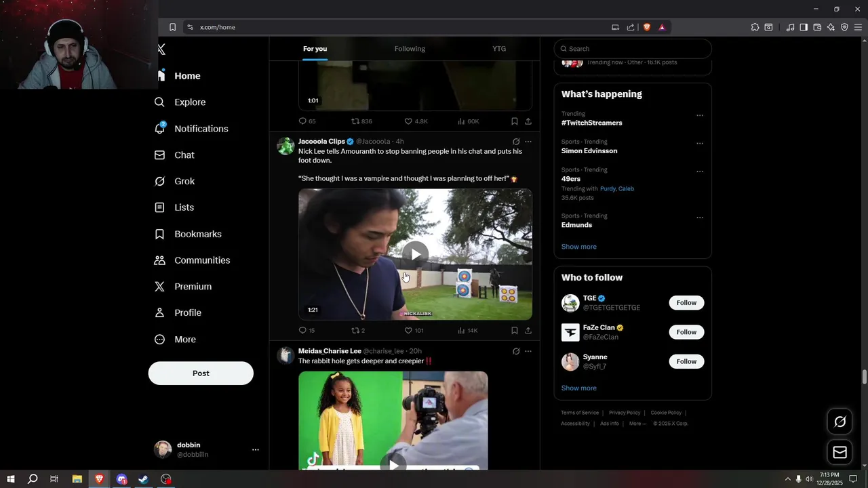Play the Nick Lee video clip
868x488 pixels.
(415, 254)
